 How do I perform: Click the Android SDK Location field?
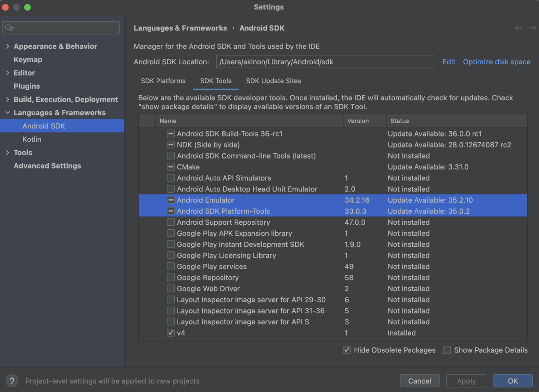[325, 62]
